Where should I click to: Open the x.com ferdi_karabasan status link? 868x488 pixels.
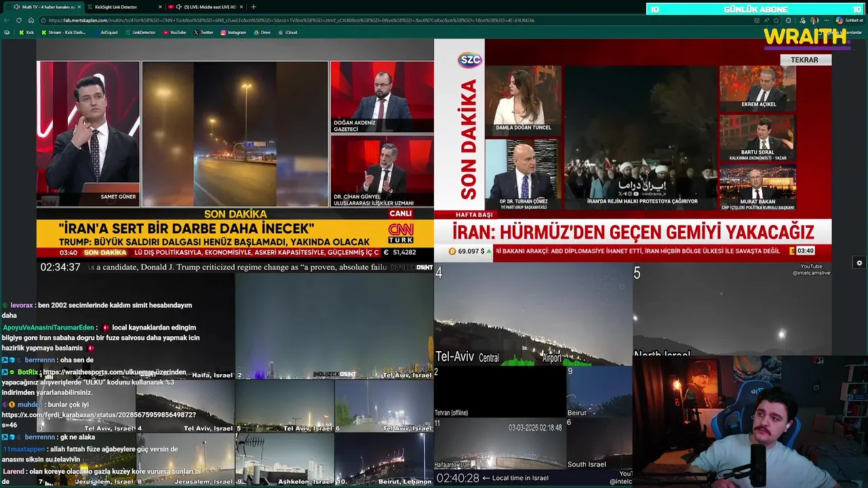point(99,419)
